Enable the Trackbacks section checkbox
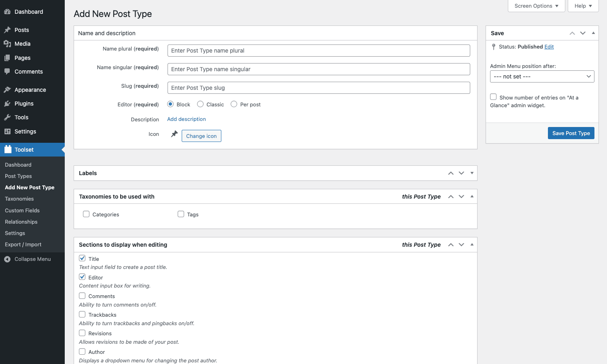The image size is (607, 364). [x=82, y=314]
